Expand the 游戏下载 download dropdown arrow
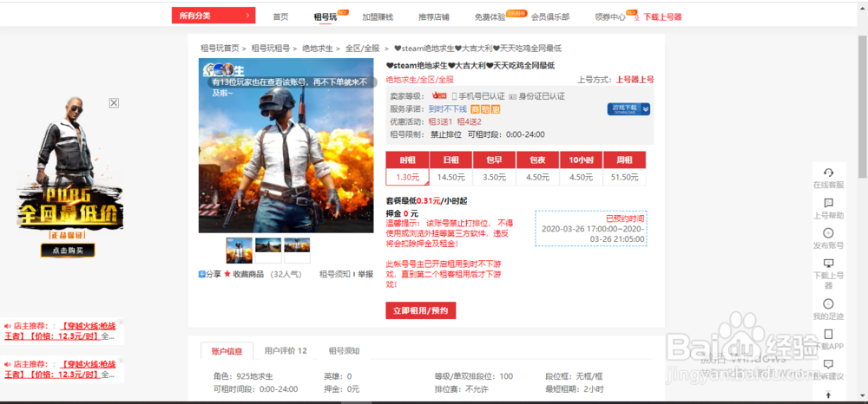This screenshot has width=868, height=404. point(646,109)
